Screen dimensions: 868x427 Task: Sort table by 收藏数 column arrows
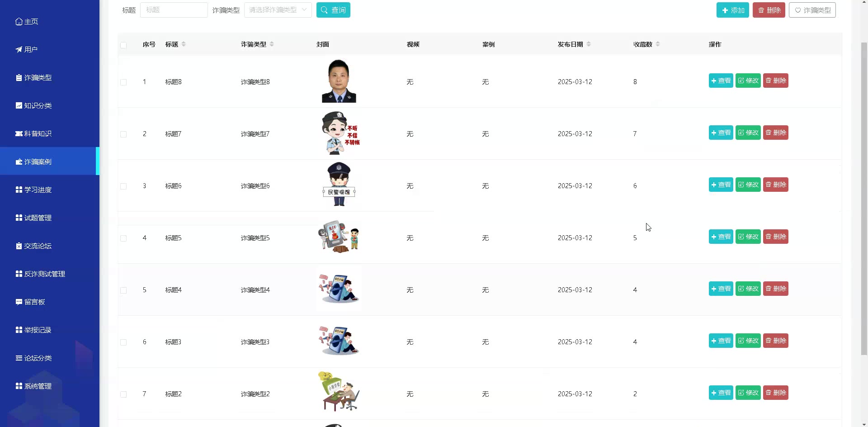tap(658, 44)
